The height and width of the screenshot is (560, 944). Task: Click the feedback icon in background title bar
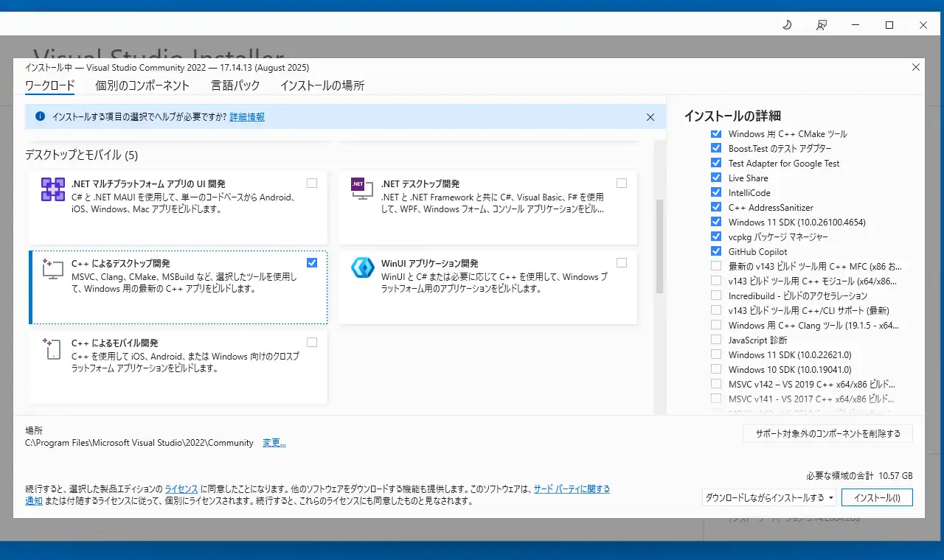tap(821, 25)
